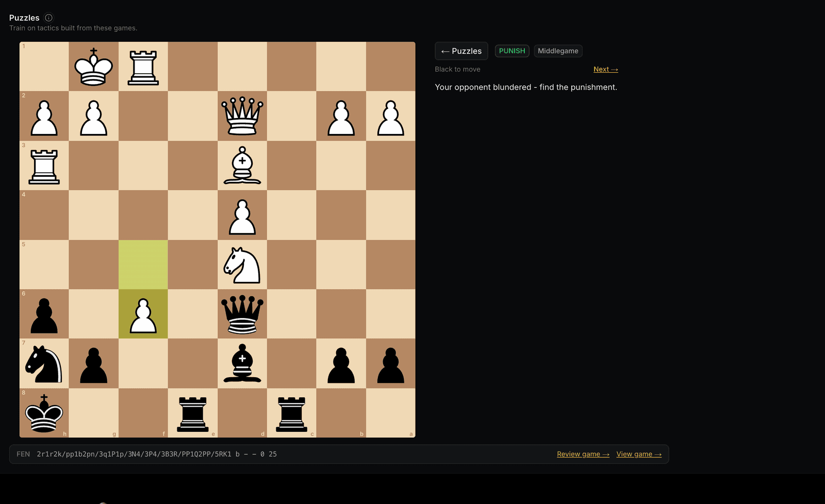Click the Middlegame tag
825x504 pixels.
coord(558,51)
